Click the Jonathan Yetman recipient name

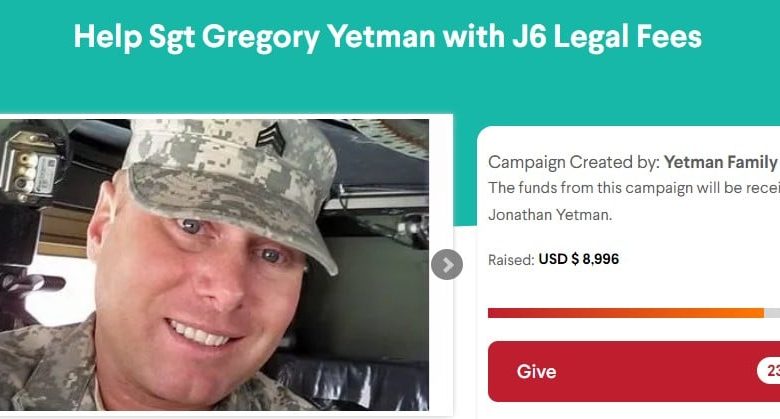coord(549,215)
